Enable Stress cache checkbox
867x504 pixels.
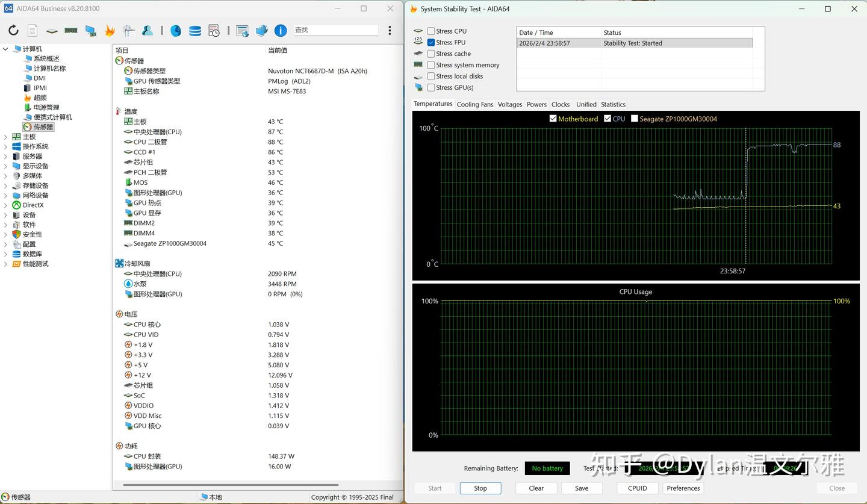pyautogui.click(x=431, y=54)
